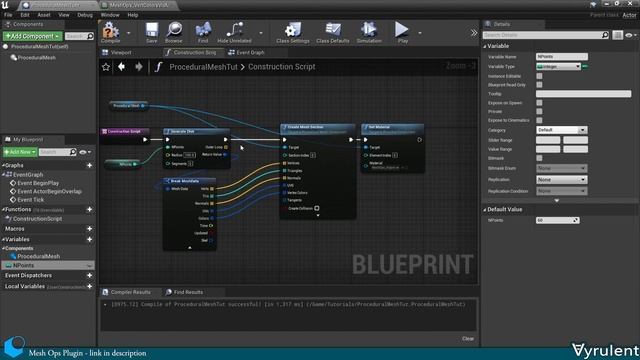Click the favorite star icon in graph header
Viewport: 640px width, 360px height.
point(106,67)
